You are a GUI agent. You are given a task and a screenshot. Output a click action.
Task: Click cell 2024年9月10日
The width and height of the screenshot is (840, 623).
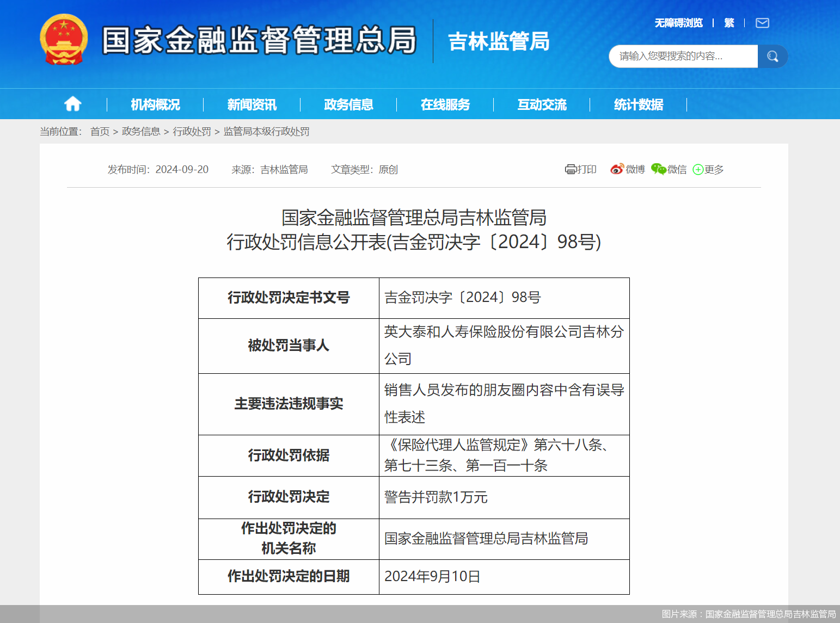504,576
